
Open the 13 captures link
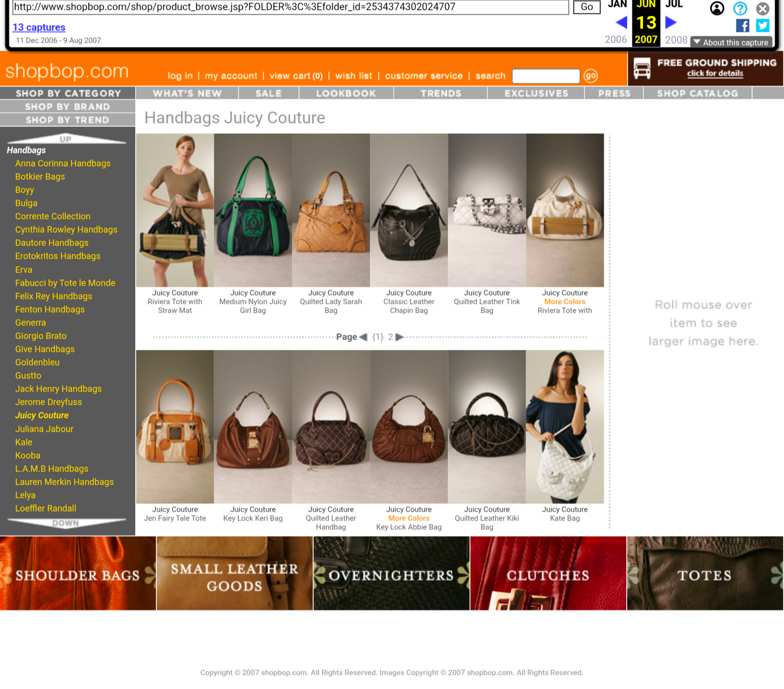click(x=39, y=27)
